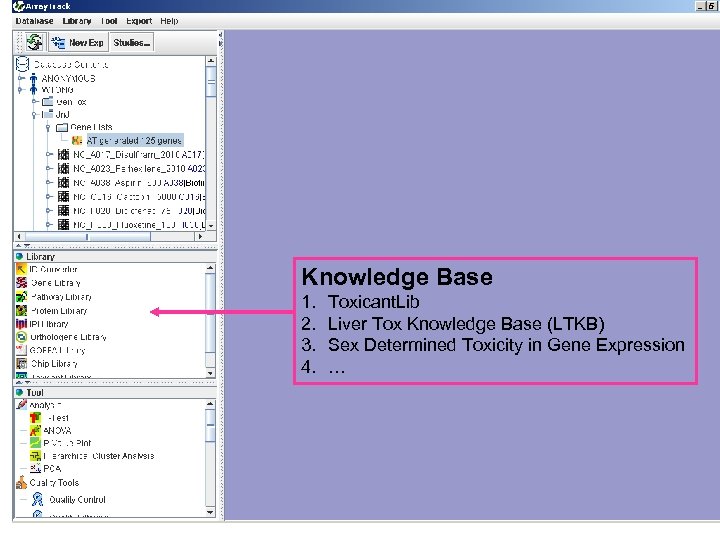This screenshot has width=720, height=540.
Task: Open the ID Converter library icon
Action: (21, 269)
